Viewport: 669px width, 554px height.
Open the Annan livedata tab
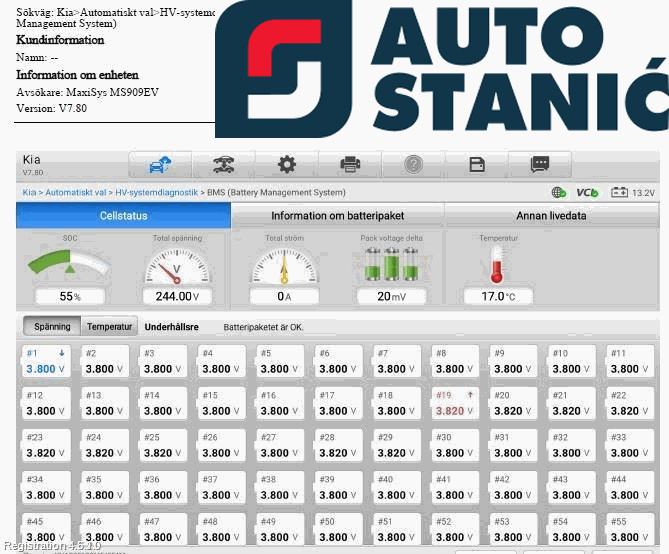pos(551,216)
